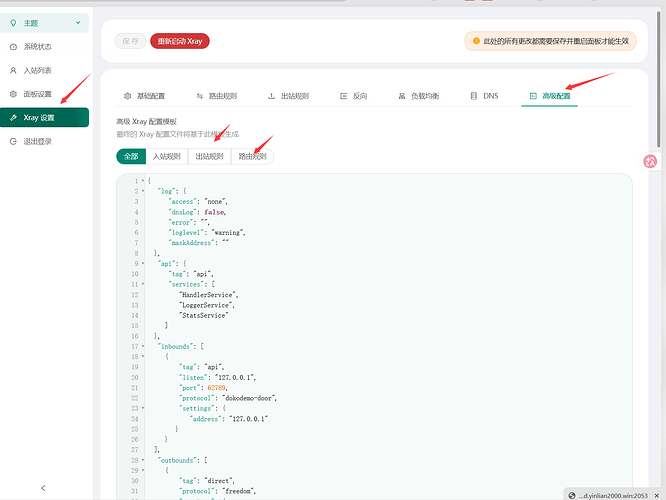Click the red 重新启动 Xray button
666x500 pixels.
click(x=180, y=41)
